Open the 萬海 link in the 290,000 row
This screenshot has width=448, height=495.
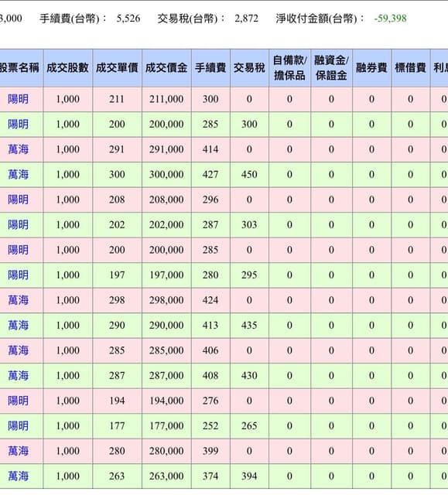point(18,326)
